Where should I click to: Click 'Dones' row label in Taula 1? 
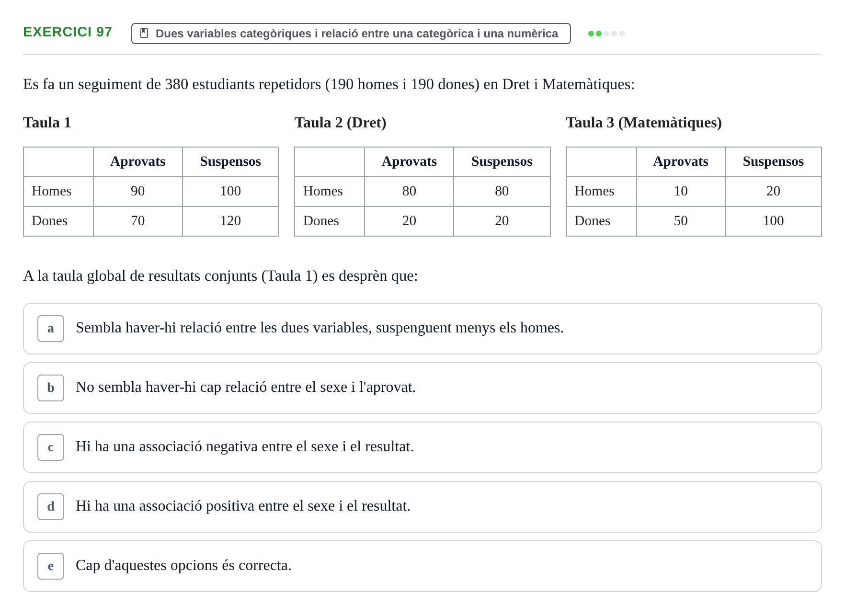[58, 221]
